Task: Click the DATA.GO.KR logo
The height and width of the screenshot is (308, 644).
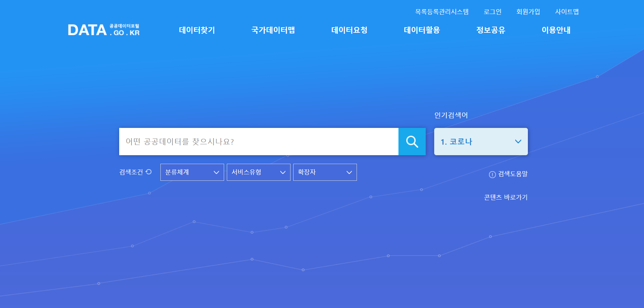Action: click(104, 30)
